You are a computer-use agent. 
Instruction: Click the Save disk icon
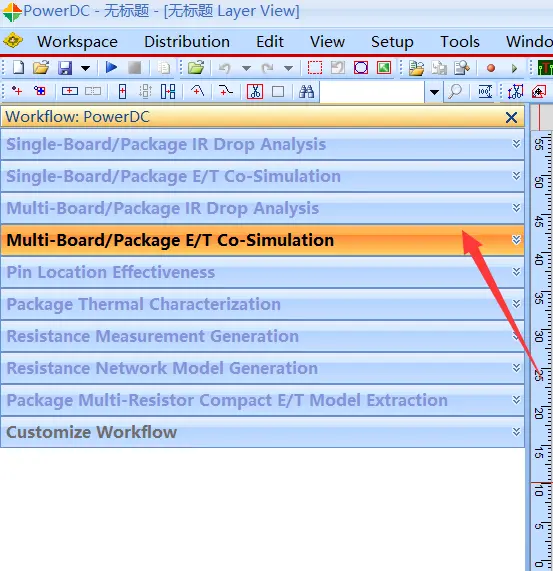click(x=64, y=68)
